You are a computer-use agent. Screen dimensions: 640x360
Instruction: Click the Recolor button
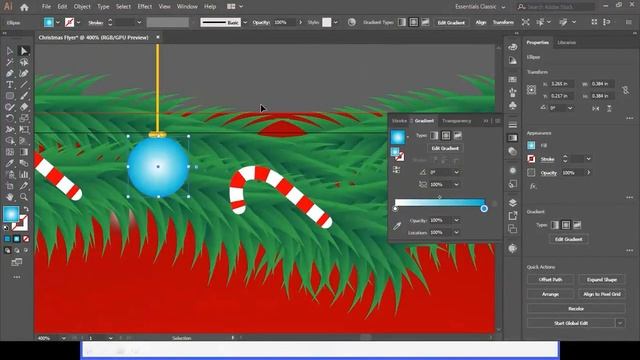576,309
